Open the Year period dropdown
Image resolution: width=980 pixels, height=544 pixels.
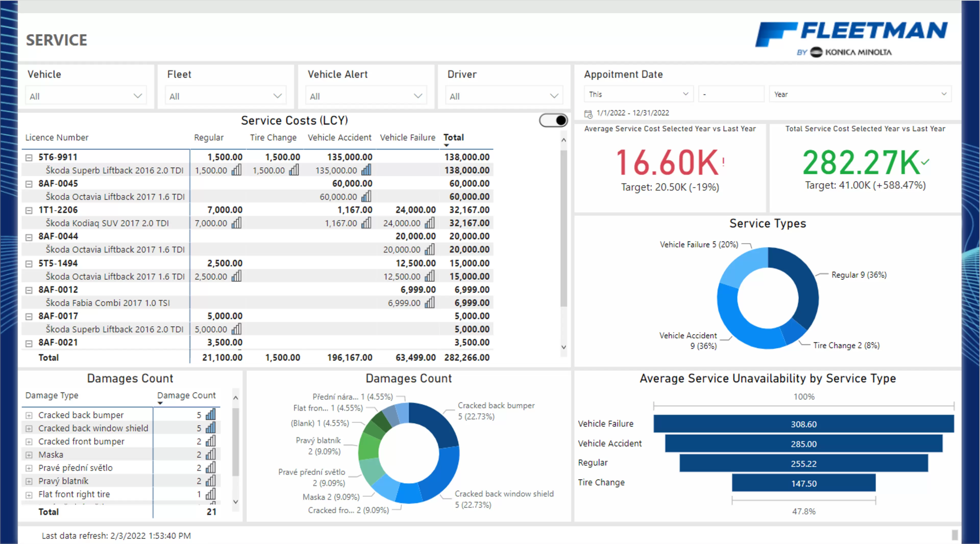click(x=860, y=94)
